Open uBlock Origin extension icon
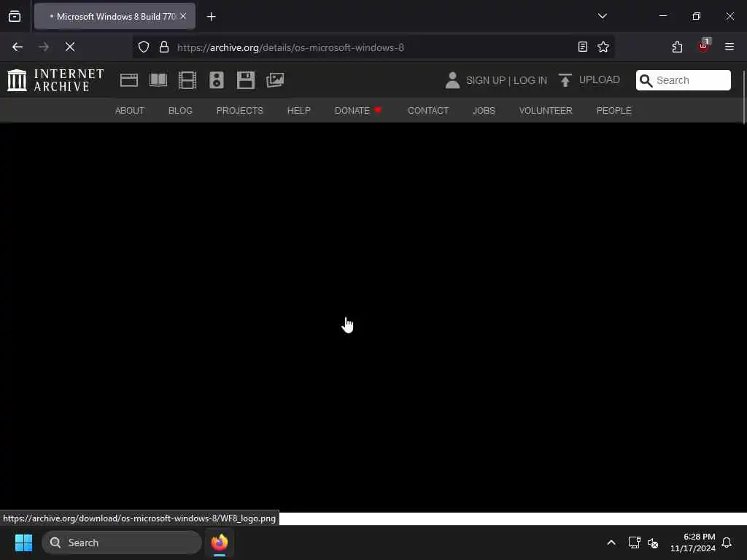The image size is (747, 560). click(704, 46)
